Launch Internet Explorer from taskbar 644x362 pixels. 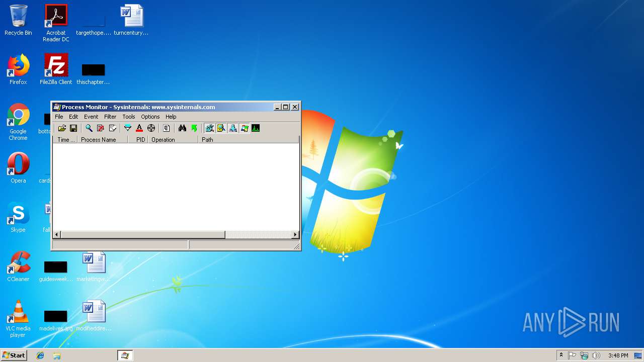pos(40,355)
